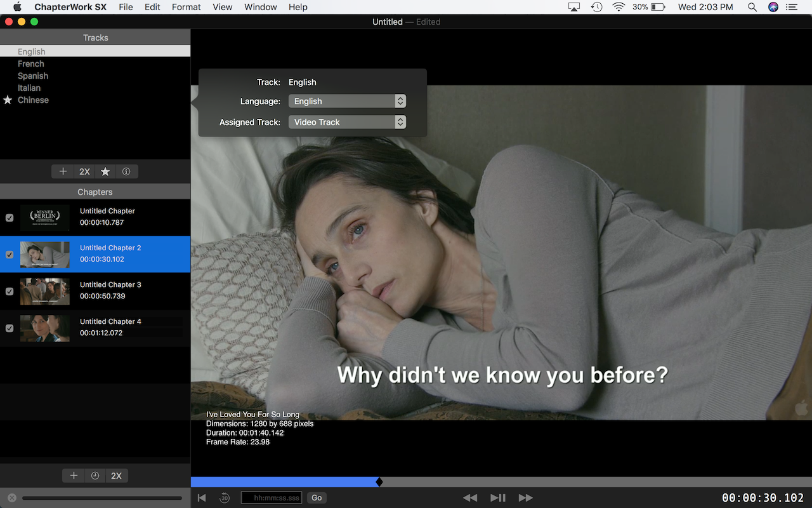Viewport: 812px width, 508px height.
Task: Add a new track with plus button
Action: pos(63,171)
